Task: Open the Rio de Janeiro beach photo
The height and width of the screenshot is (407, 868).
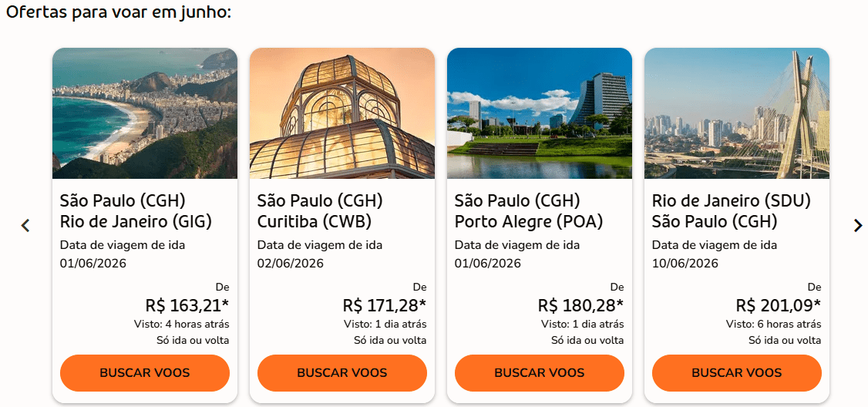Action: [145, 113]
